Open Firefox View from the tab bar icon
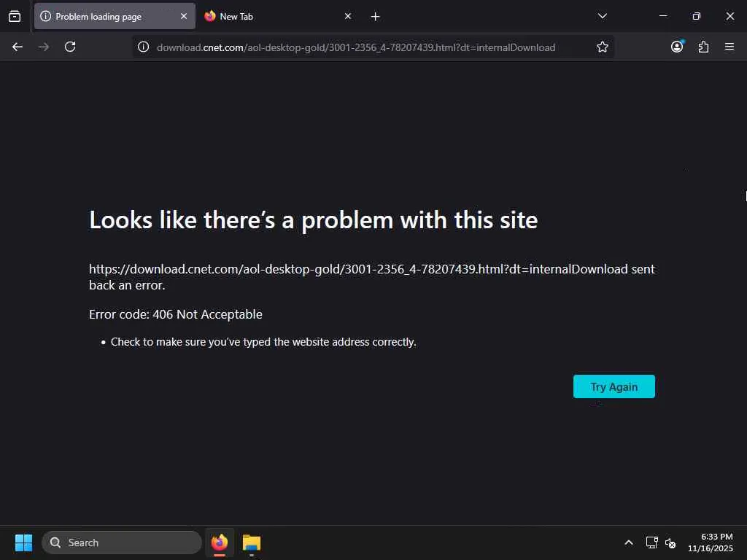 coord(15,16)
